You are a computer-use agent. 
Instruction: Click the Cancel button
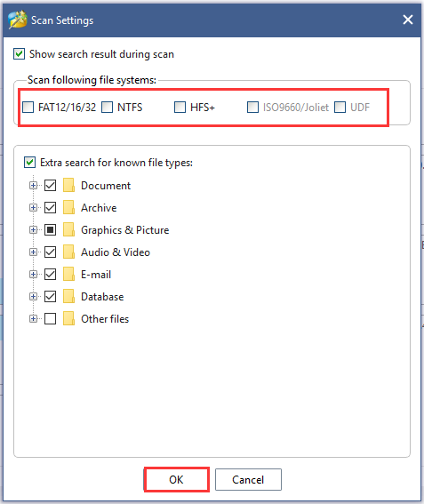pos(248,480)
